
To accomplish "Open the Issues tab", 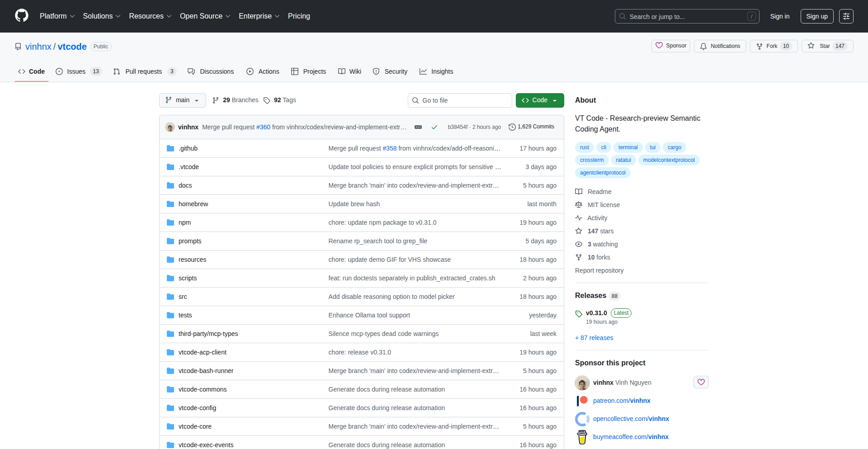I will coord(79,71).
